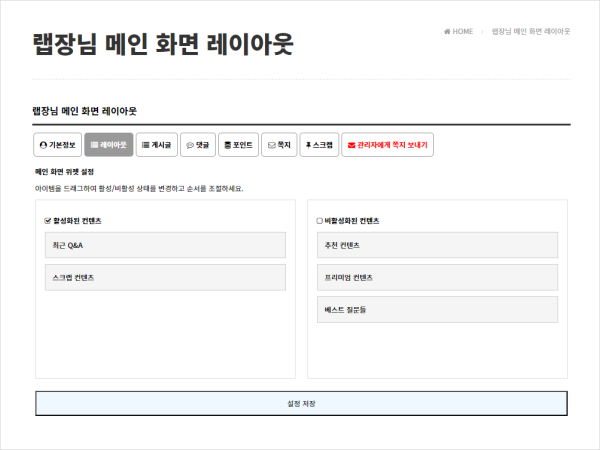600x450 pixels.
Task: Open the 댓글 tab
Action: tap(198, 145)
